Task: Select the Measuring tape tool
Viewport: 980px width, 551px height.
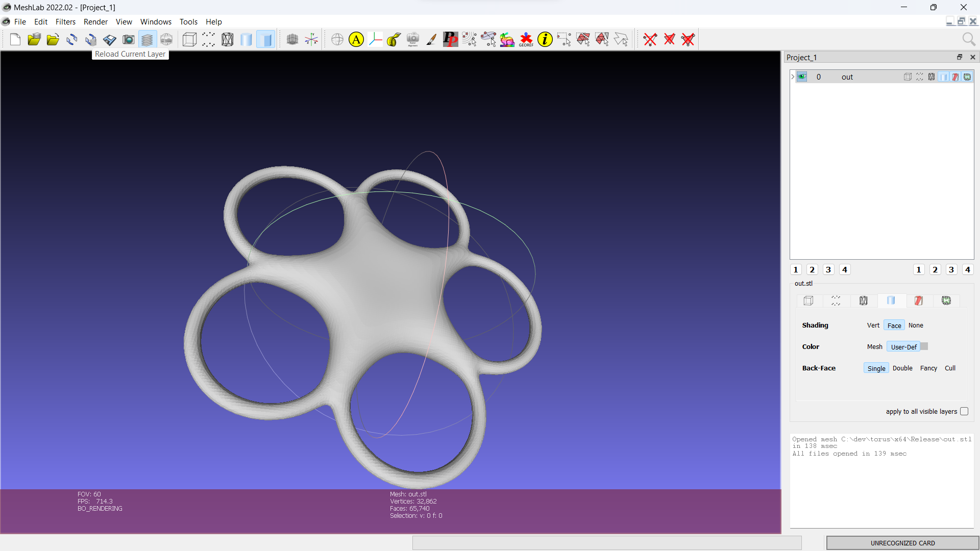Action: pos(394,39)
